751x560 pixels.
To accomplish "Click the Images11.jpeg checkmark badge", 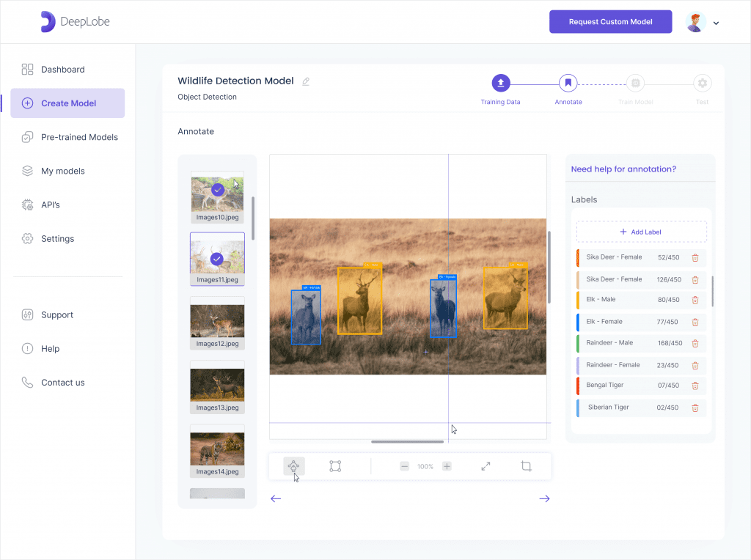I will coord(217,259).
